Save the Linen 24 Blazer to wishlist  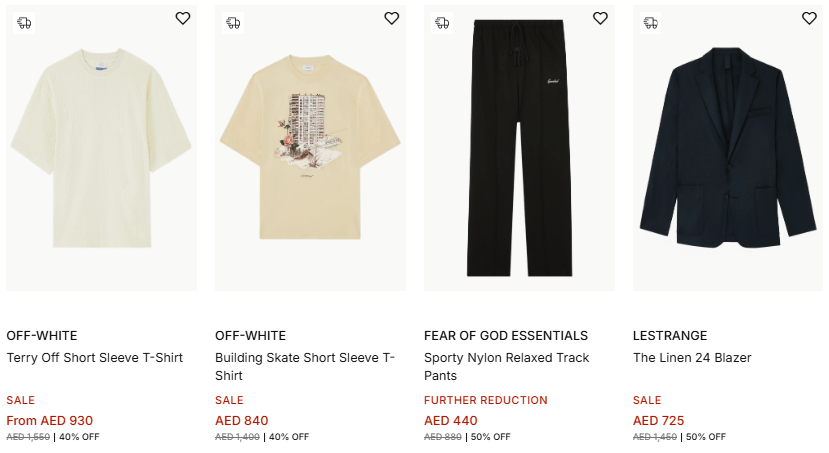[x=809, y=18]
